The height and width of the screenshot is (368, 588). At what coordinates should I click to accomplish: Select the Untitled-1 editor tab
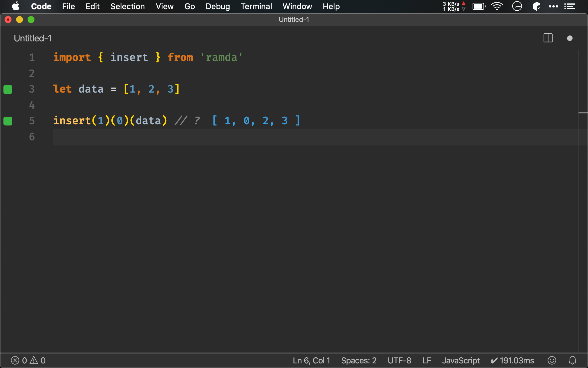click(x=33, y=38)
